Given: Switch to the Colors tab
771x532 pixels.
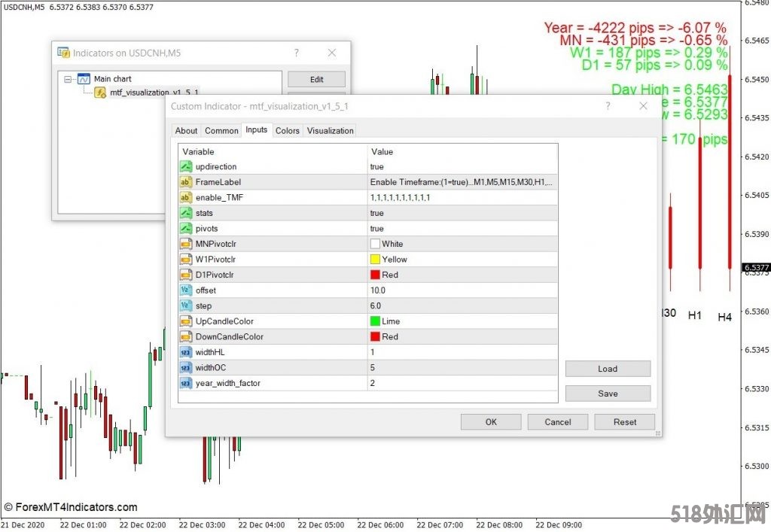Looking at the screenshot, I should pyautogui.click(x=287, y=130).
